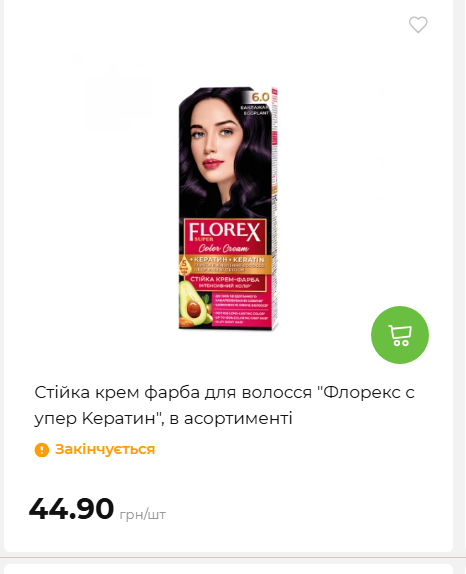466x574 pixels.
Task: Click the 44.90 price value
Action: click(71, 508)
